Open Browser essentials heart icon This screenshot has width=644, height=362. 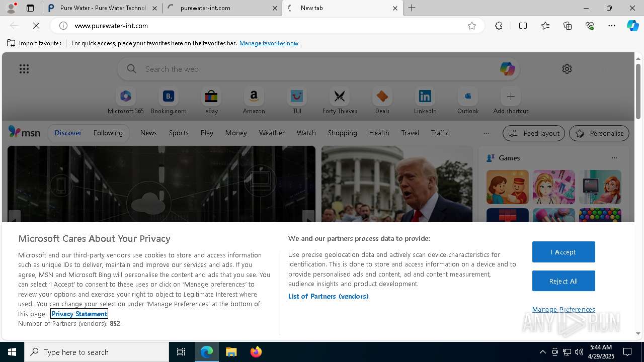[590, 26]
